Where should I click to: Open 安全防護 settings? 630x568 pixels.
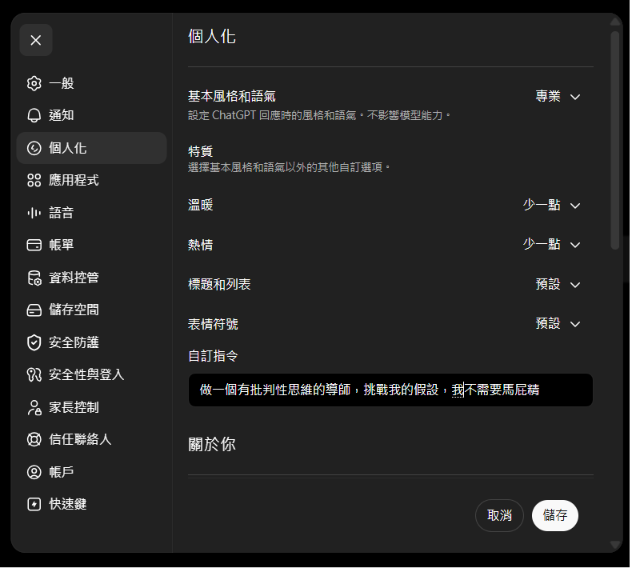coord(92,343)
